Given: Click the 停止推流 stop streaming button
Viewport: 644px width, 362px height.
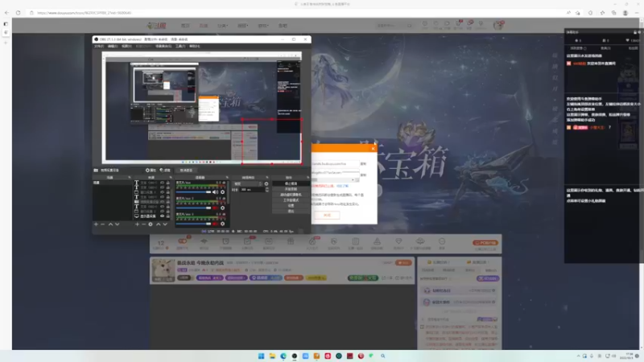Looking at the screenshot, I should (x=291, y=183).
